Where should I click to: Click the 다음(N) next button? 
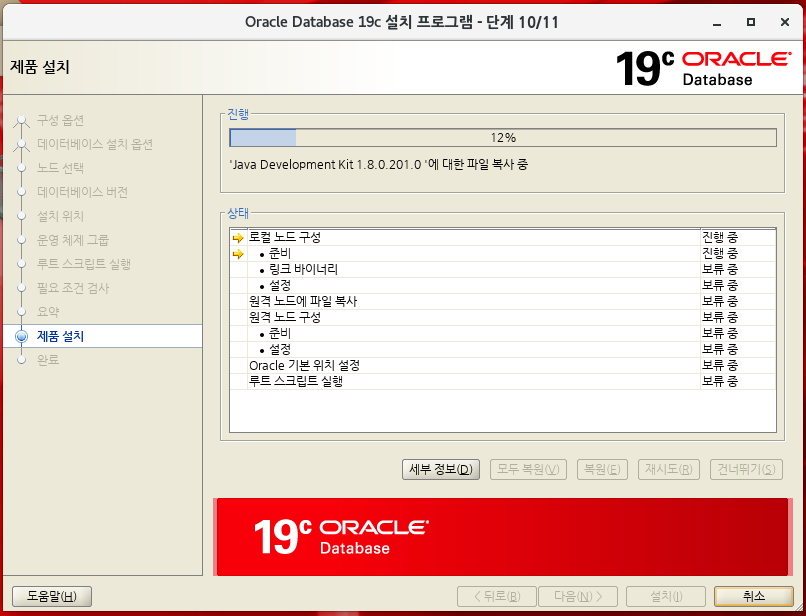click(578, 596)
